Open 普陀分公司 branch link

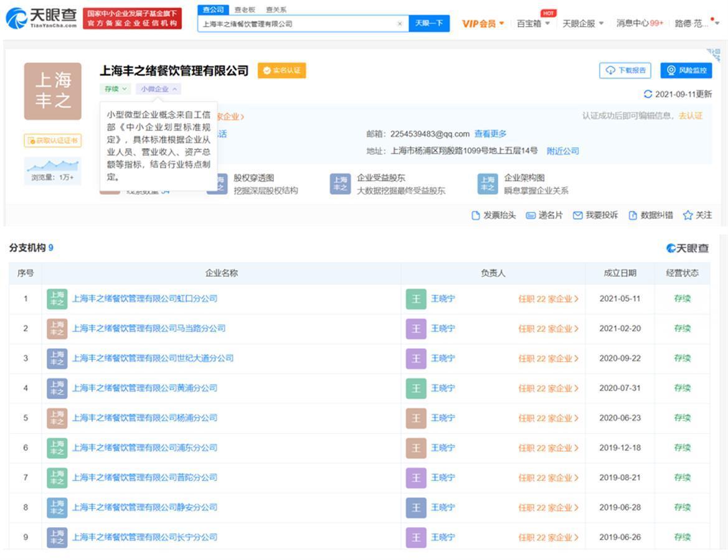pos(145,477)
